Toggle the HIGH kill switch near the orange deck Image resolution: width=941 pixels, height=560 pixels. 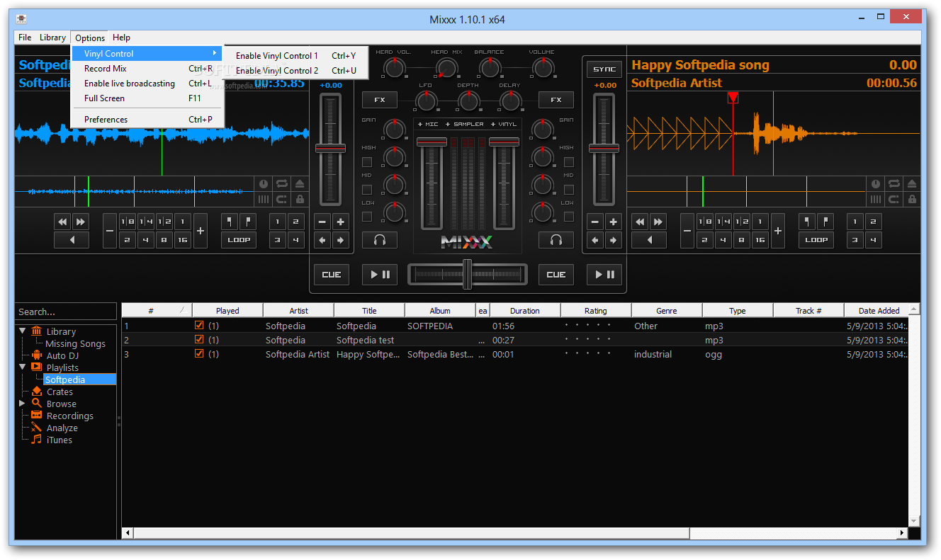569,162
